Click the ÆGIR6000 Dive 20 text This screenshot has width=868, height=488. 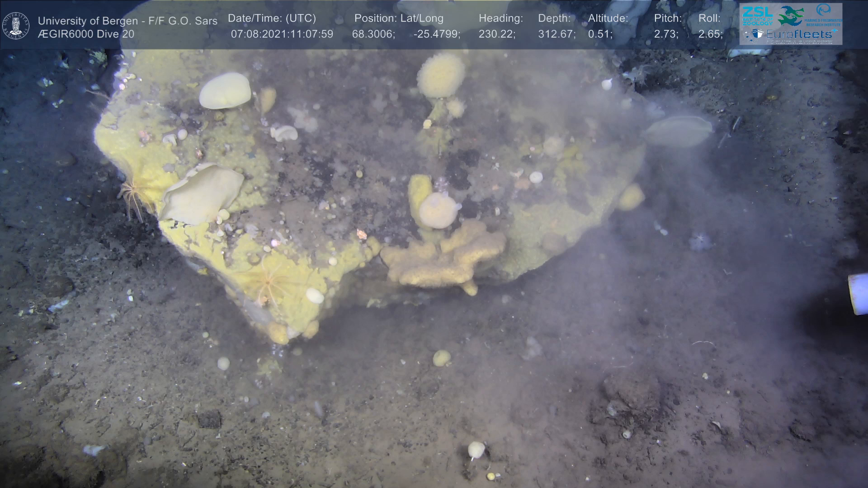pos(86,34)
